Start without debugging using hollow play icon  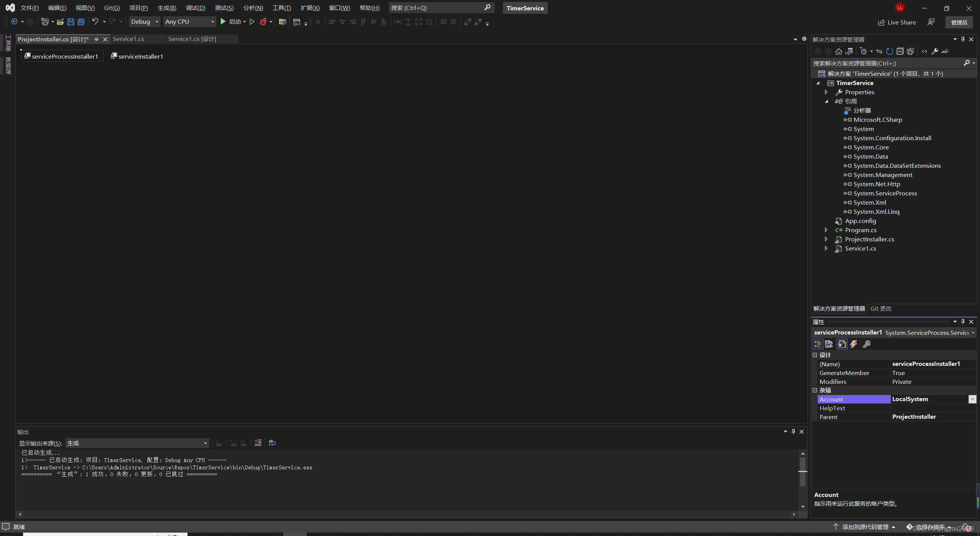pyautogui.click(x=252, y=22)
